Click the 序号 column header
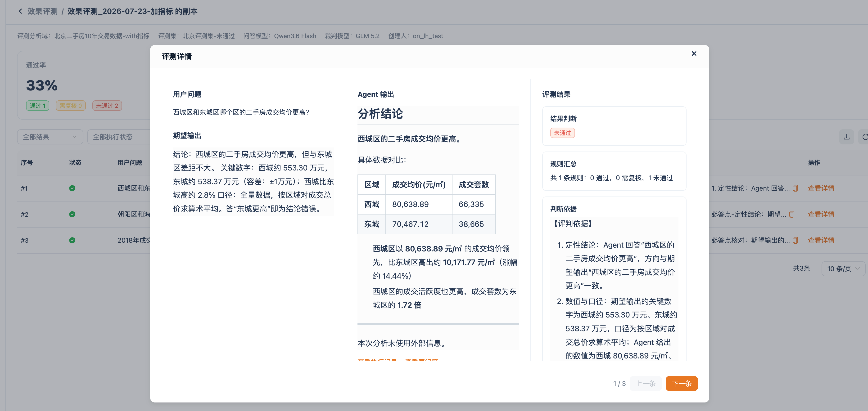This screenshot has width=868, height=411. 27,163
